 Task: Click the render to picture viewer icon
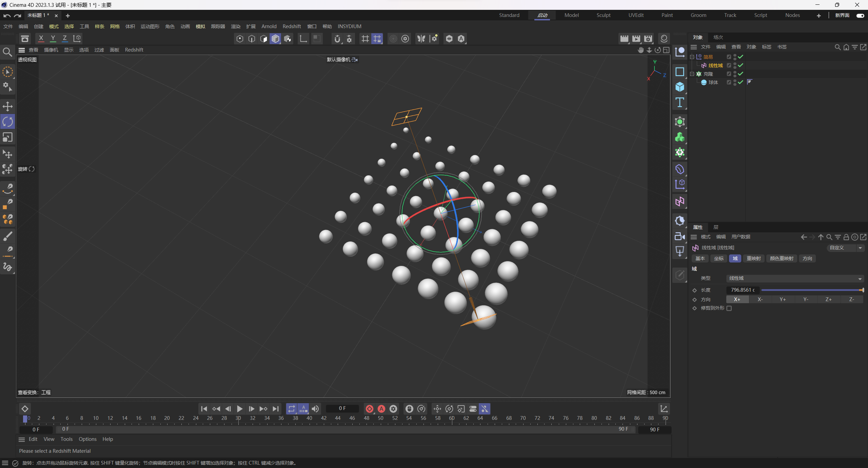click(x=636, y=39)
